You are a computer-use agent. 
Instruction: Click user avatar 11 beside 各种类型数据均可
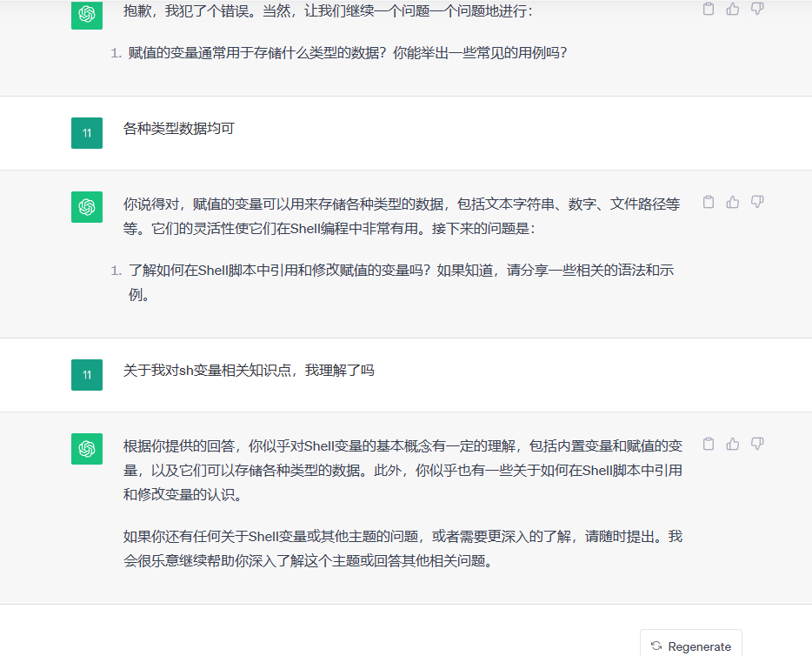[x=87, y=133]
